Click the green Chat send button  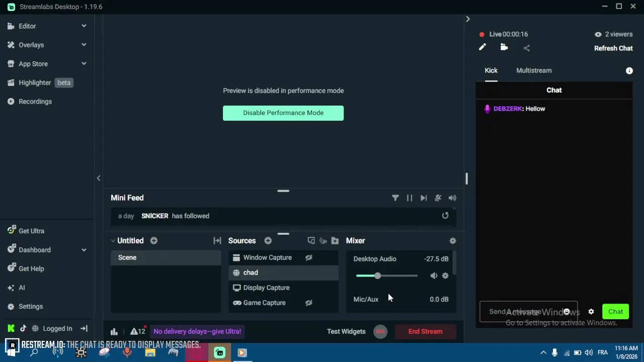(616, 312)
